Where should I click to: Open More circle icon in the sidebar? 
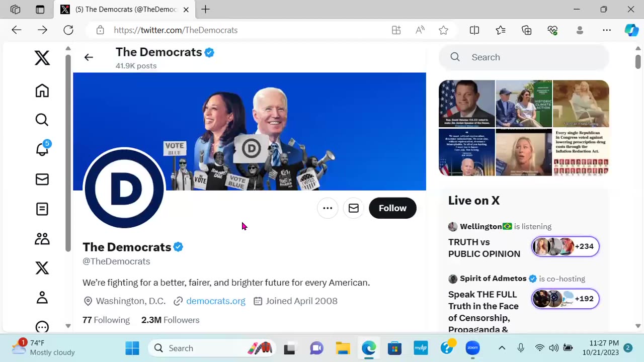point(42,326)
